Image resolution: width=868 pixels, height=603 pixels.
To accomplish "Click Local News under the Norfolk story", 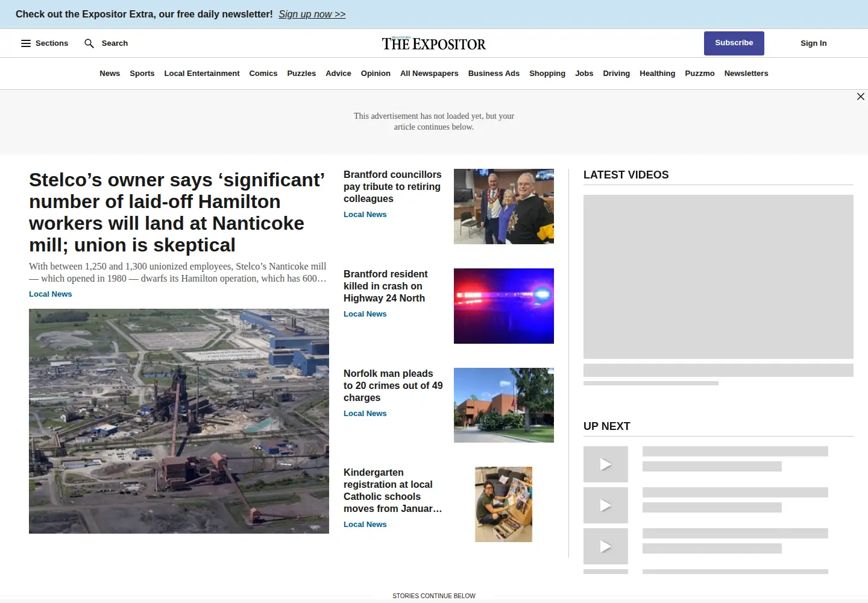I will point(365,414).
